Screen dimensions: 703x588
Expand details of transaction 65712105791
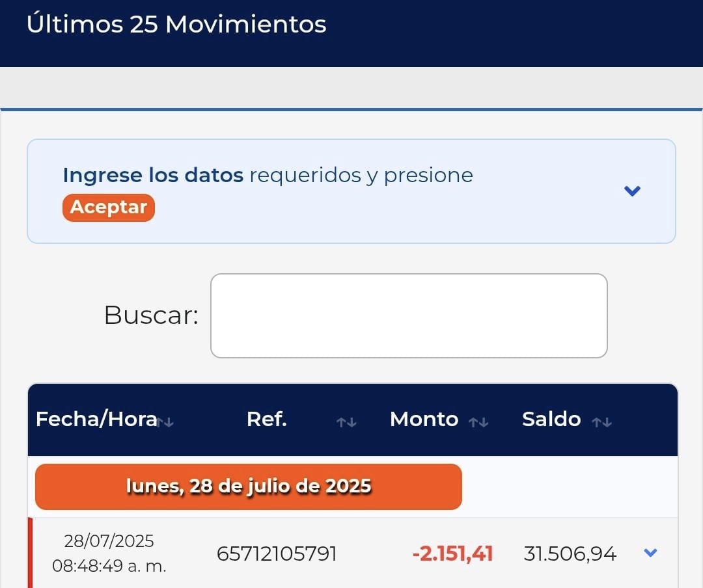click(650, 553)
